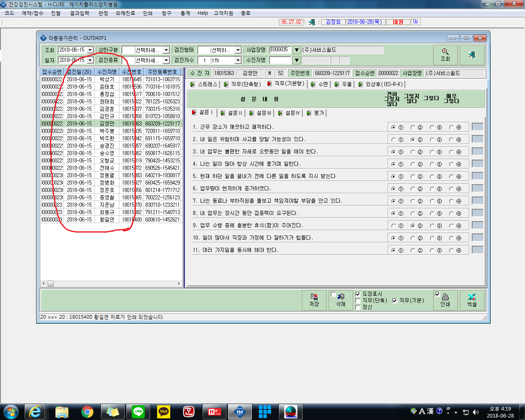
Task: Click the 저장 save icon button
Action: 314,300
